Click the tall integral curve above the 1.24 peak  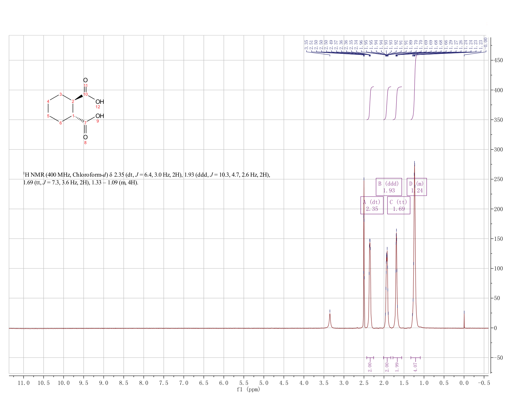[415, 87]
